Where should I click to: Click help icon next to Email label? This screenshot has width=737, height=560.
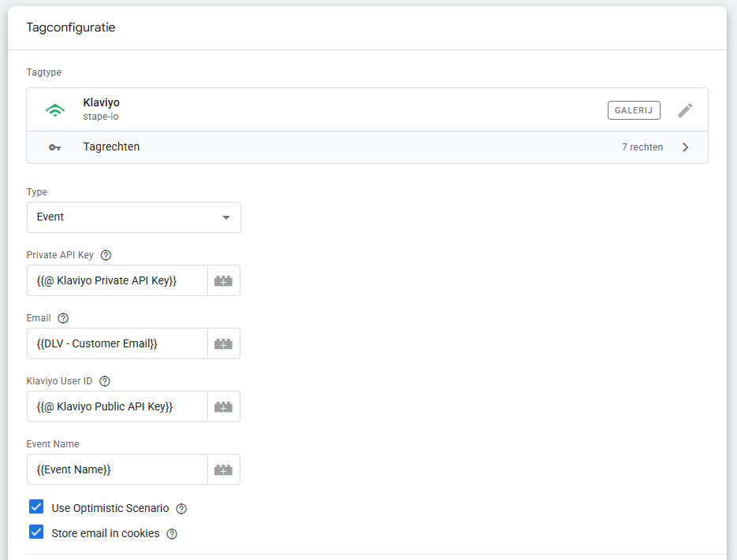pos(64,318)
